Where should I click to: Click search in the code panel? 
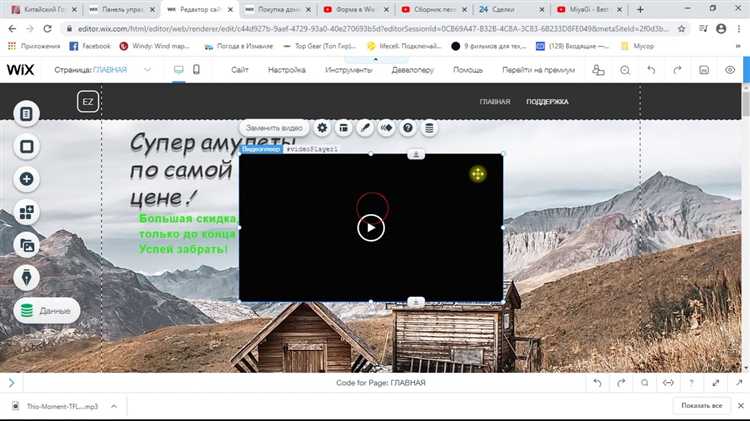644,383
